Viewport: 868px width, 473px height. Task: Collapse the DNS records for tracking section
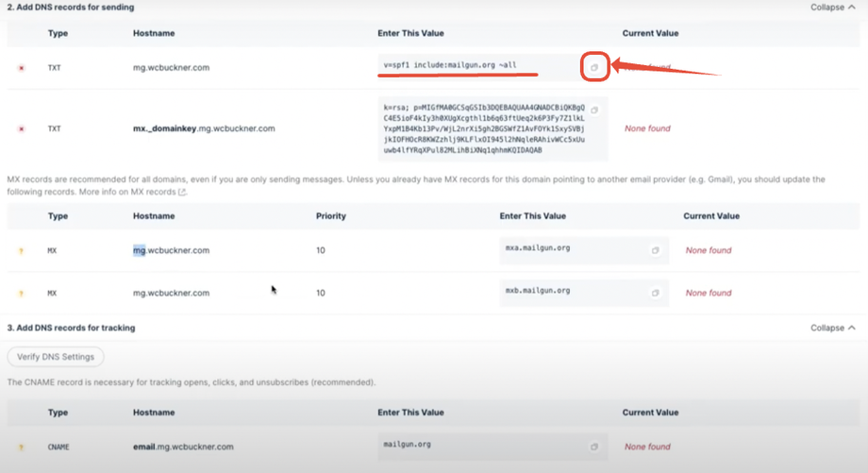point(833,328)
